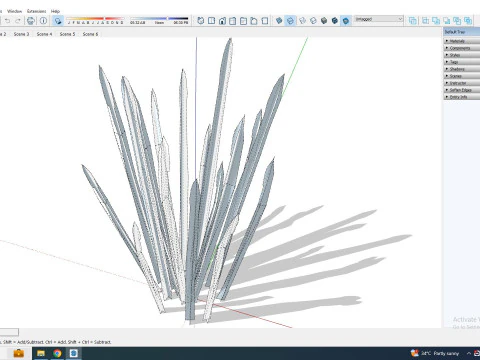Image resolution: width=480 pixels, height=360 pixels.
Task: Switch to the Scene 3 tab
Action: tap(21, 34)
